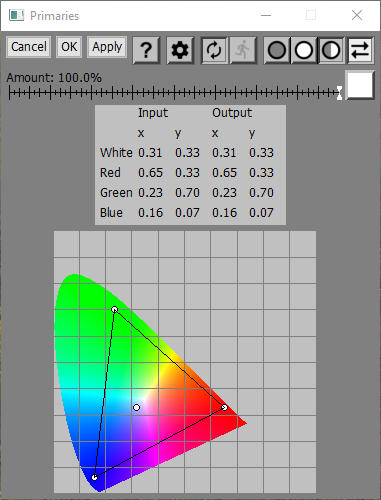
Task: Click the white swatch beside Amount slider
Action: (360, 85)
